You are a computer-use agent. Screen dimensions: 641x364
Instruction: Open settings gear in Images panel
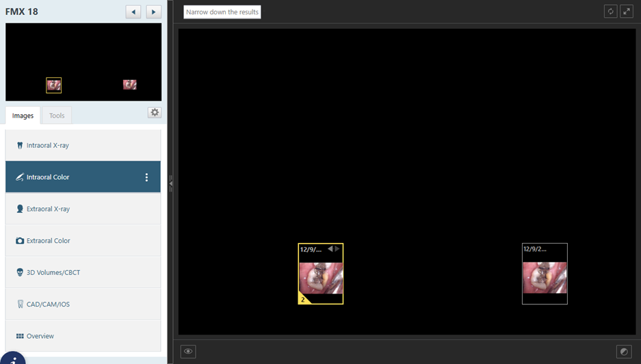point(155,112)
